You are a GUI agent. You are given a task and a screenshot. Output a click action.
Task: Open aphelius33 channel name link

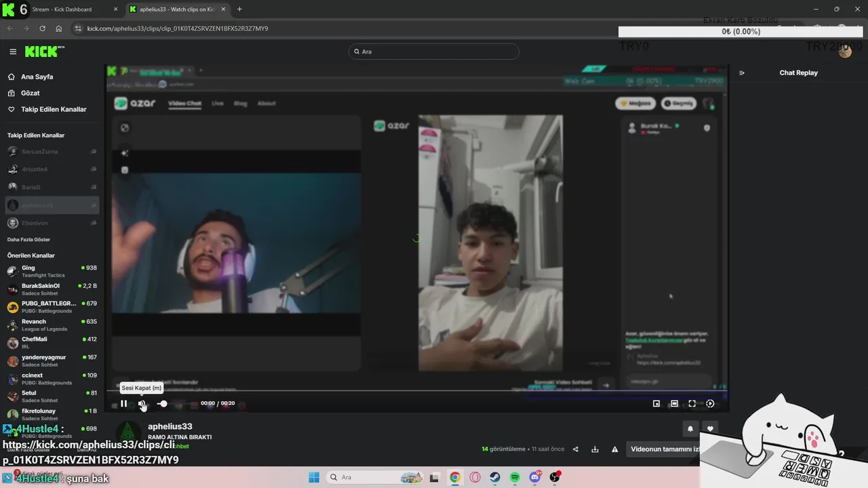tap(170, 426)
